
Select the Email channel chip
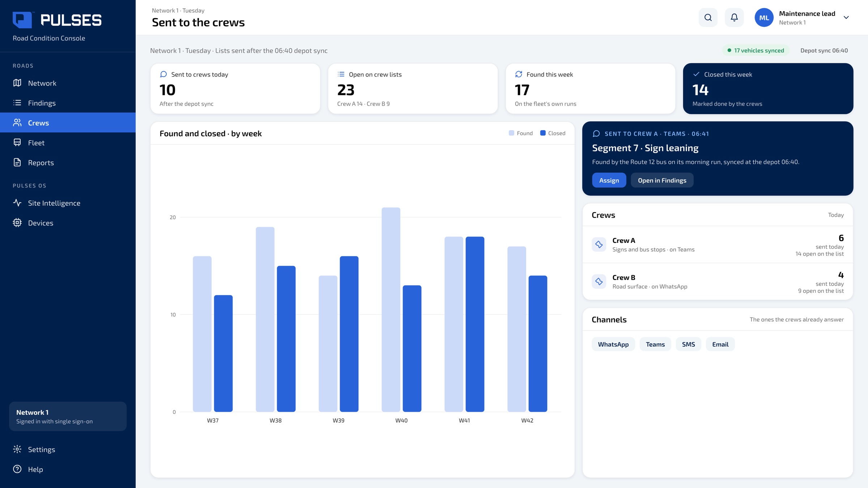[x=720, y=344]
